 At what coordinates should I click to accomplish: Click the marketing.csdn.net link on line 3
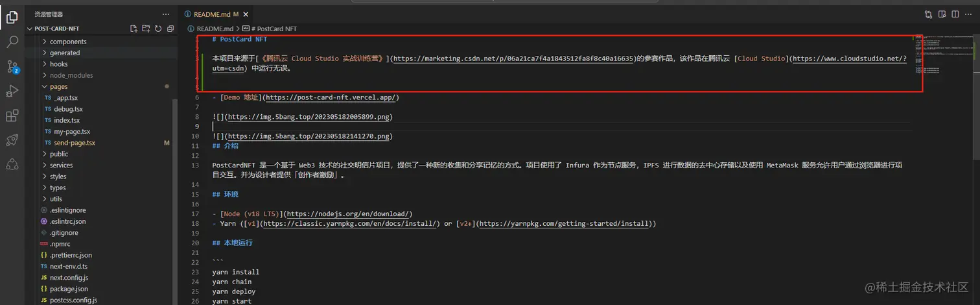513,58
